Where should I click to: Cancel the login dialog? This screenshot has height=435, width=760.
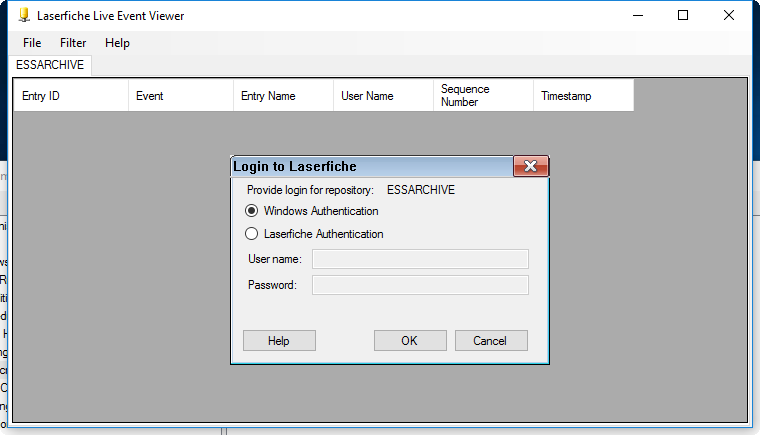(491, 340)
